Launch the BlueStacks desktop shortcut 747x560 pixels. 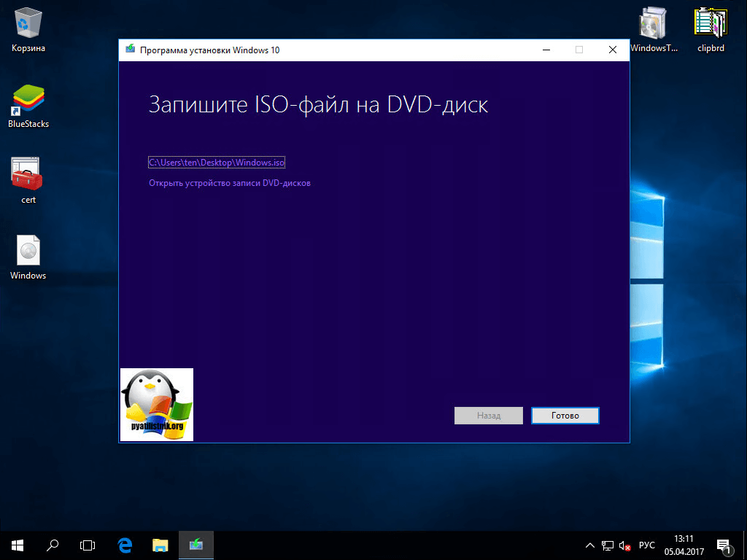point(28,101)
